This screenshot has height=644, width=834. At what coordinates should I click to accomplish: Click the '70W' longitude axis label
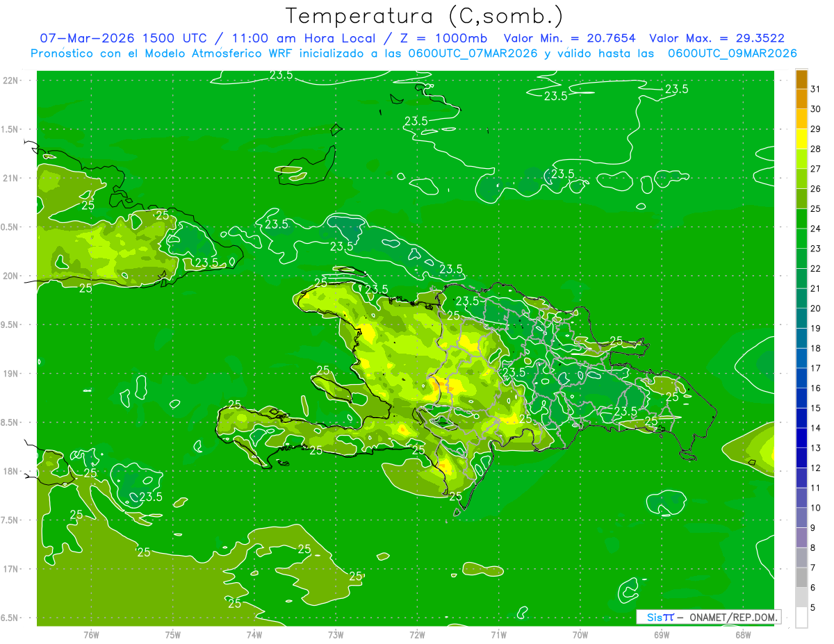pos(580,634)
